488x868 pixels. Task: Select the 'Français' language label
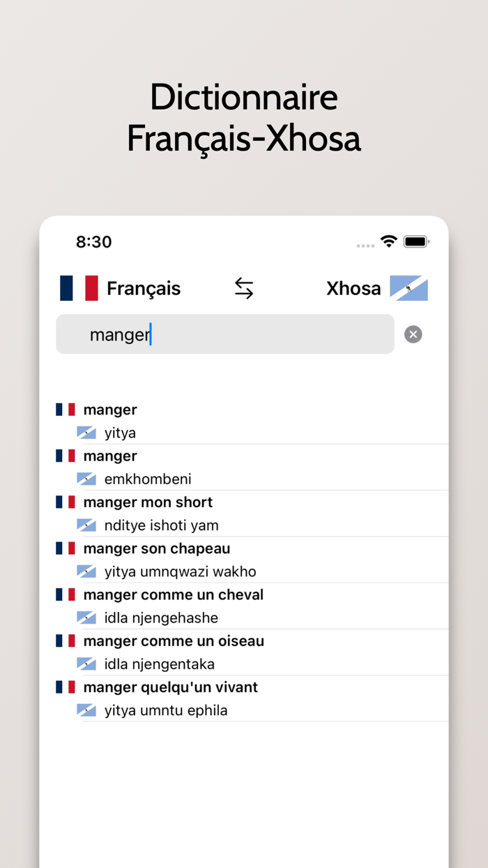point(143,287)
